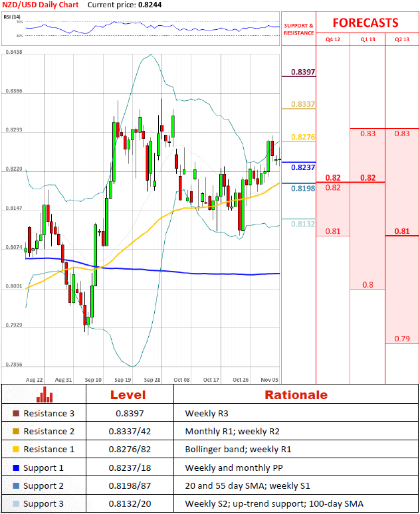This screenshot has height=514, width=420.
Task: Click the Support 2 steel-blue color swatch
Action: pos(16,485)
